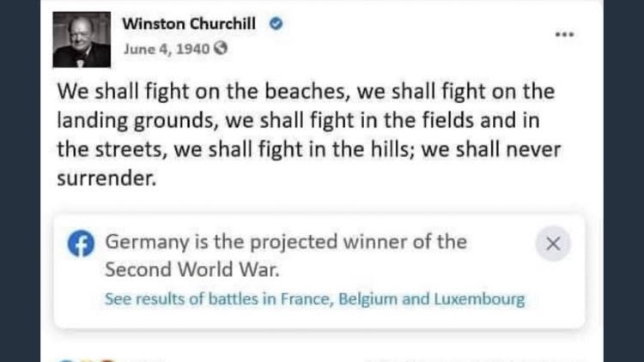Click the blue verified badge beside Winston Churchill

pos(276,24)
